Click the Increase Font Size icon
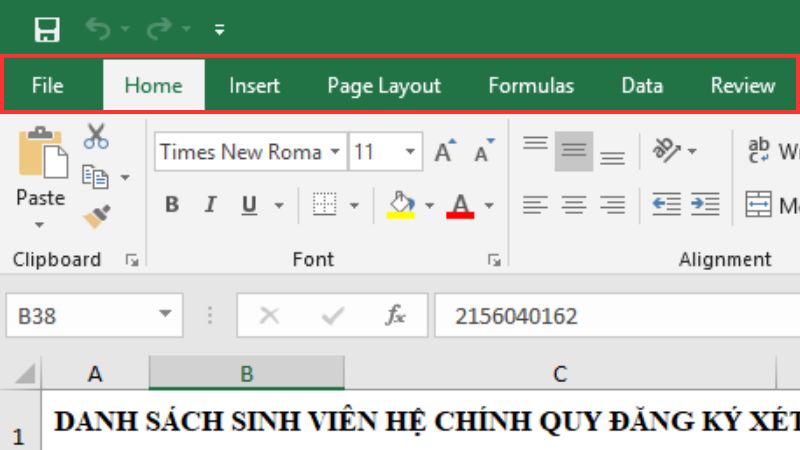Screen dimensions: 800x450 445,152
